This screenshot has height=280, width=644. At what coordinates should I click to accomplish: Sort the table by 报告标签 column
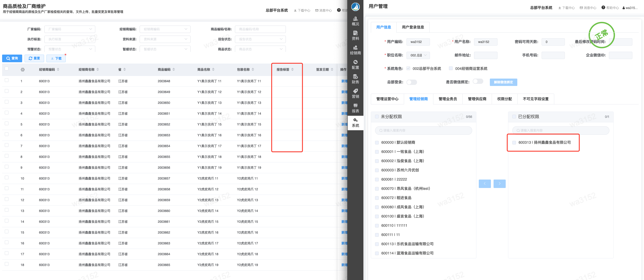292,70
